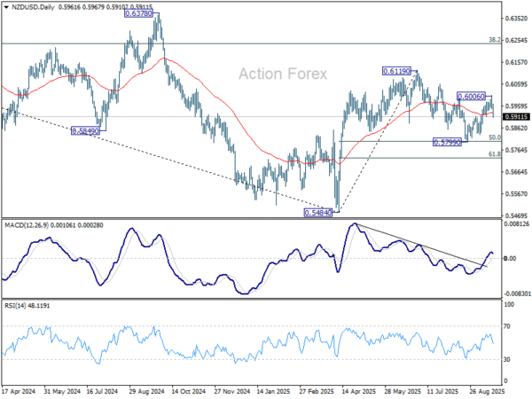Open the NZDUSD chart menu triangle
The width and height of the screenshot is (532, 399).
pyautogui.click(x=6, y=7)
